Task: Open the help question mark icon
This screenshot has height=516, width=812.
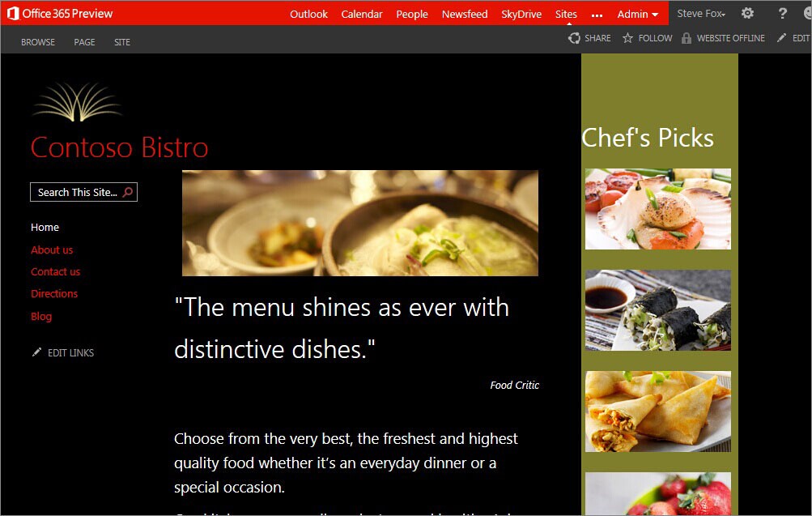Action: tap(783, 13)
